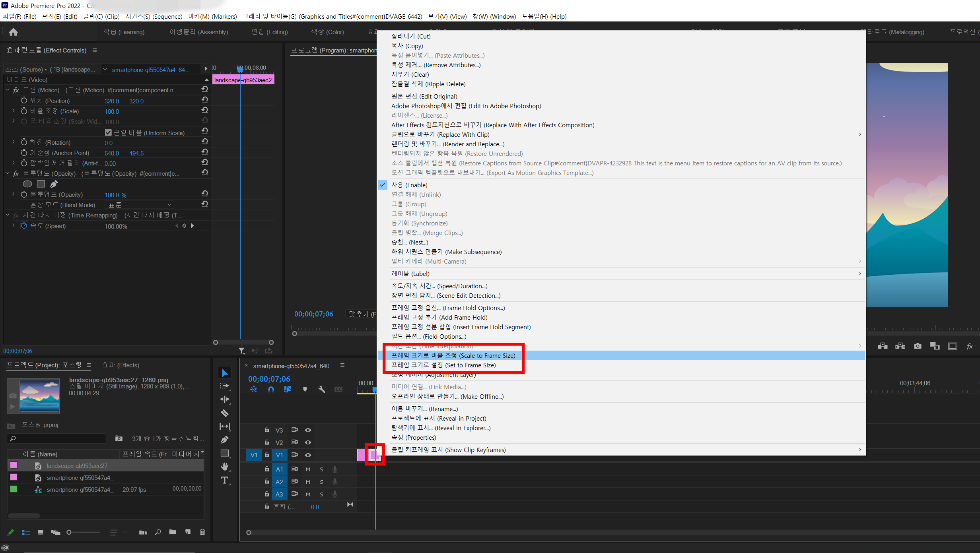Expand the Scale parameter
Image resolution: width=980 pixels, height=553 pixels.
13,111
